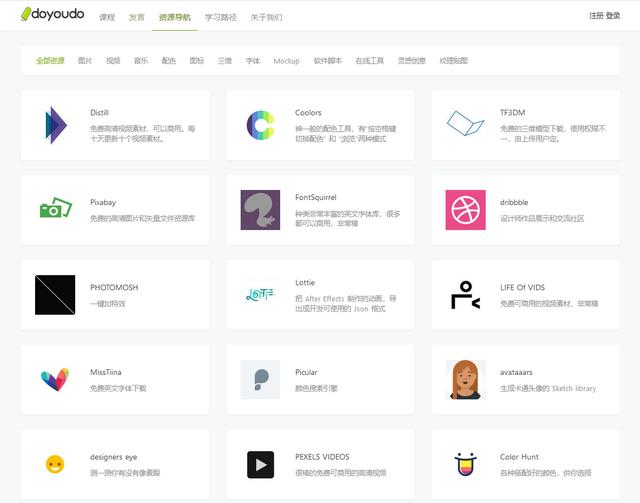Filter resources by 视频
This screenshot has height=503, width=640.
coord(113,60)
